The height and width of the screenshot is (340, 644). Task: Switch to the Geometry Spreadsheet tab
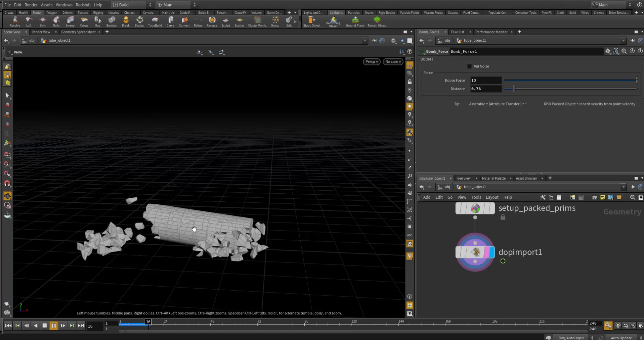click(78, 32)
